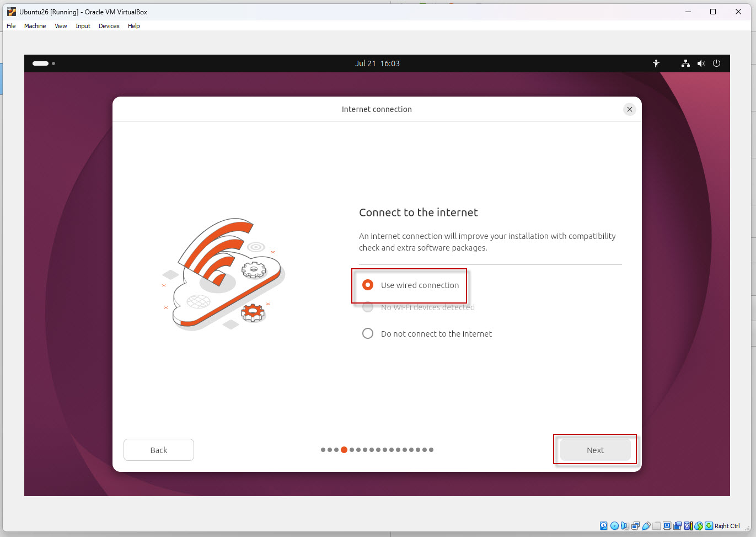Open the Jul 21 16:03 clock menu
The image size is (756, 537).
[x=377, y=63]
